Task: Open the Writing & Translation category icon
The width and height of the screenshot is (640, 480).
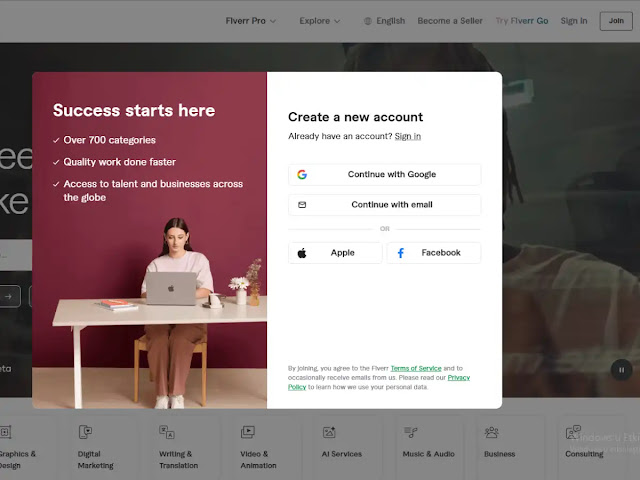Action: point(167,432)
